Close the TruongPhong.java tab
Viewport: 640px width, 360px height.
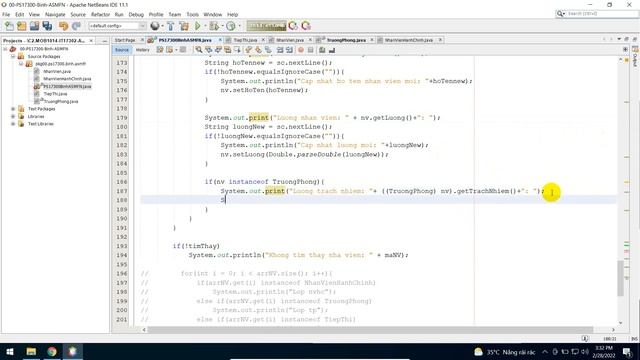pos(372,40)
